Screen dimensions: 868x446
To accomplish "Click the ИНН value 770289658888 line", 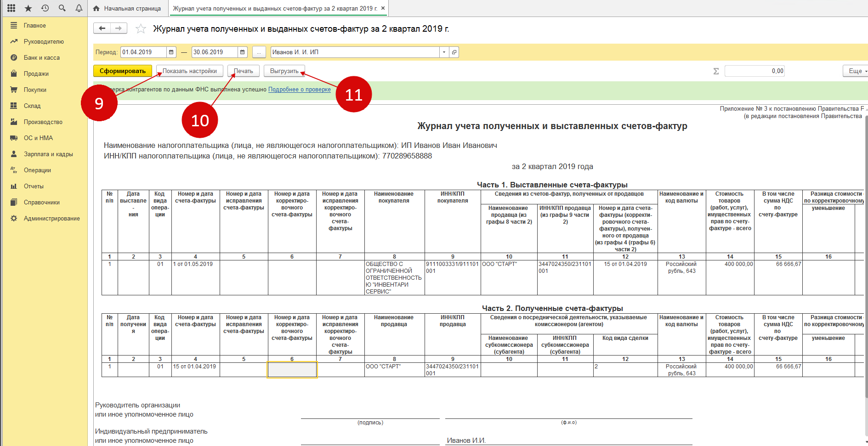I will (268, 156).
